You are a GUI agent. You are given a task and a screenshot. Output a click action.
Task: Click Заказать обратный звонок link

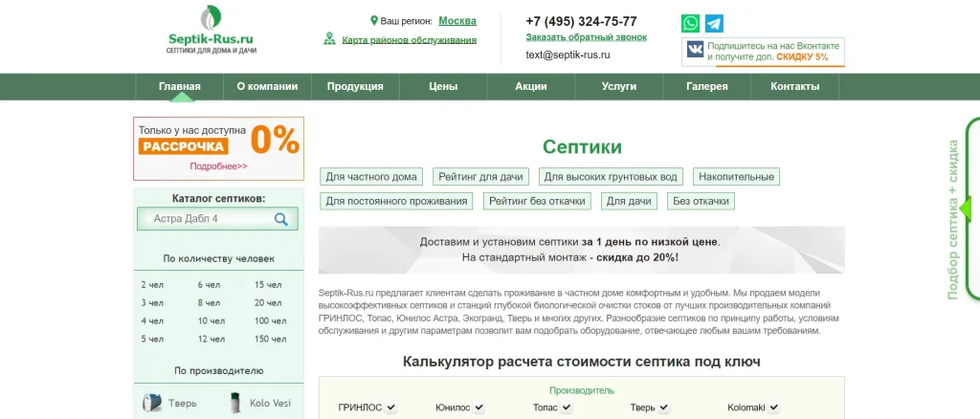point(587,37)
